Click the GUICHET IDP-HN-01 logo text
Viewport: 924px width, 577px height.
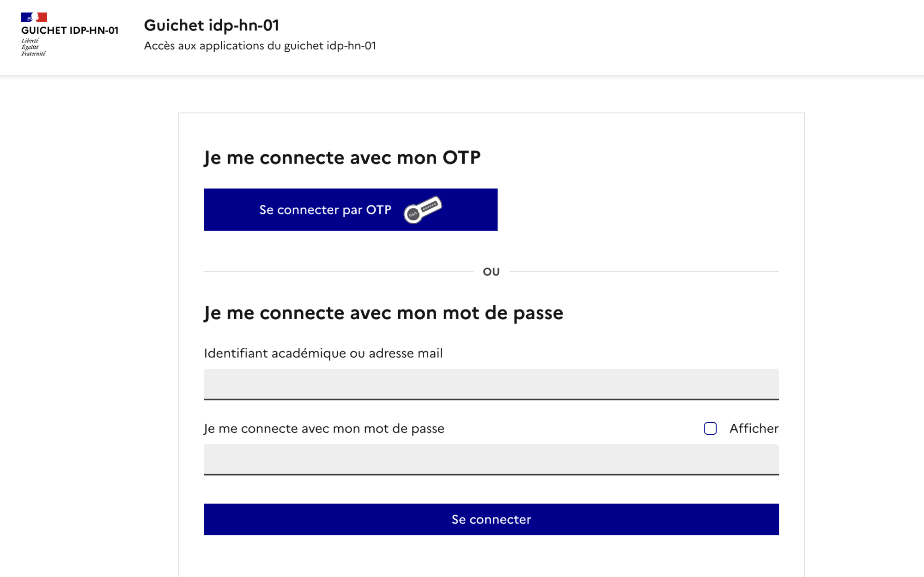(70, 30)
